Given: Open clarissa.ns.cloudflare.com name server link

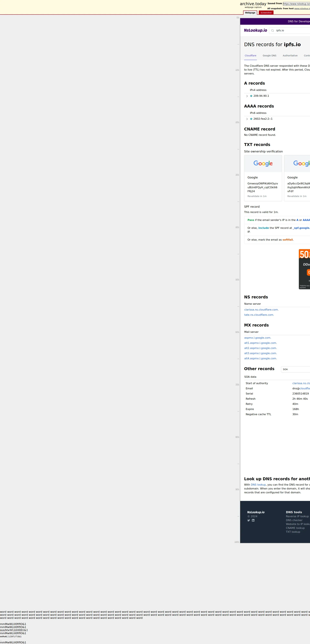Looking at the screenshot, I should [x=261, y=310].
